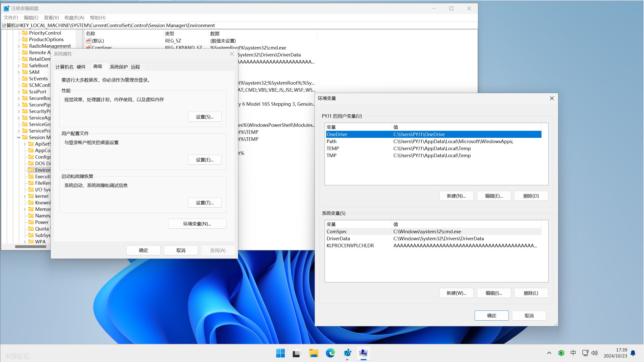
Task: Click the 环境变量(N)... button
Action: pyautogui.click(x=197, y=224)
